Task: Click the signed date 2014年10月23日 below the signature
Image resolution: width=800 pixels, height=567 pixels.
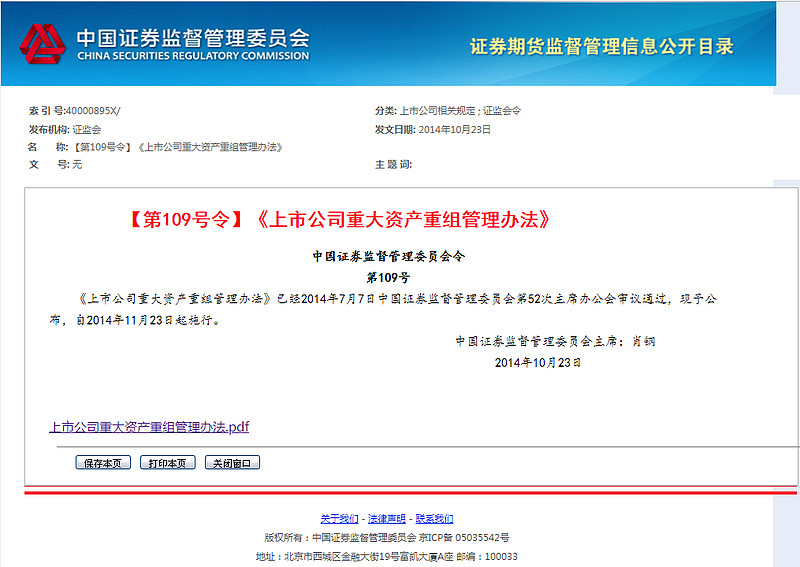Action: click(x=538, y=363)
